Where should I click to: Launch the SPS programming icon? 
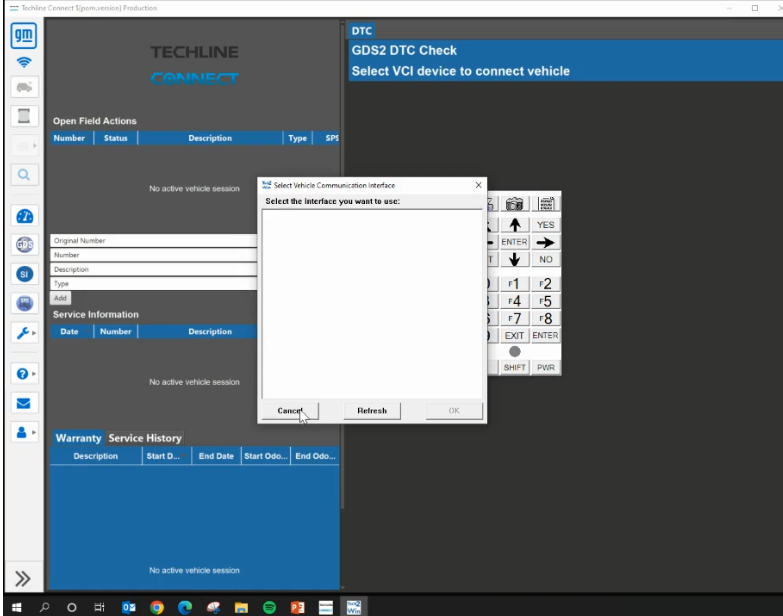click(x=24, y=303)
